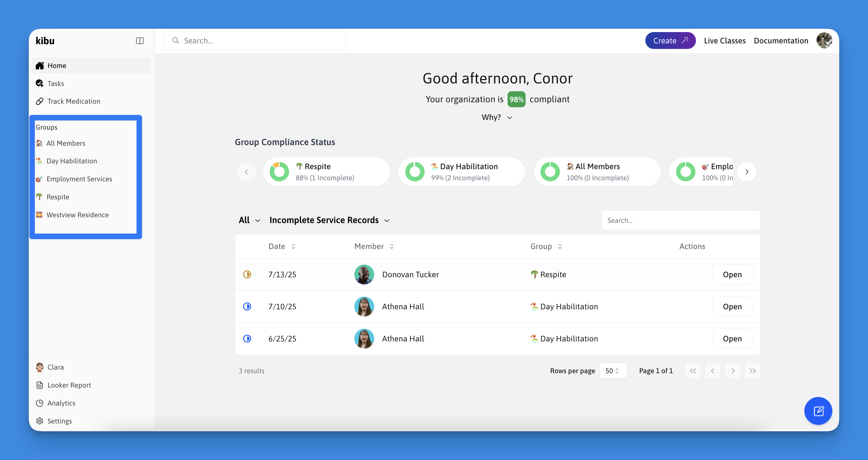Viewport: 868px width, 460px height.
Task: Open Clara assistant in the sidebar
Action: coord(55,367)
